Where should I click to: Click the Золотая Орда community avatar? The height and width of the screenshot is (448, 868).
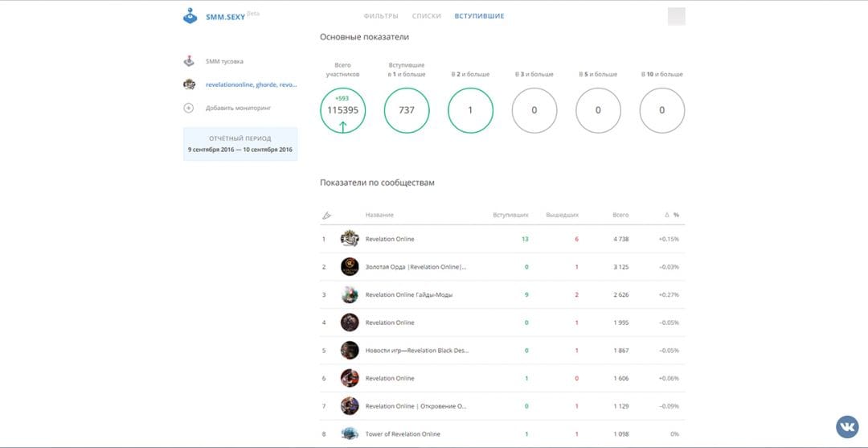pyautogui.click(x=350, y=266)
